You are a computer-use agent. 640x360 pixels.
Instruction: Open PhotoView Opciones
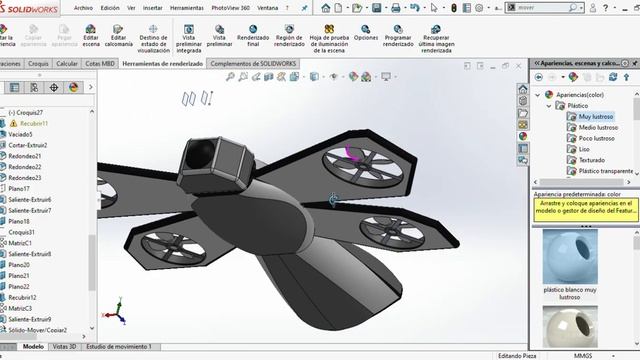pyautogui.click(x=366, y=33)
